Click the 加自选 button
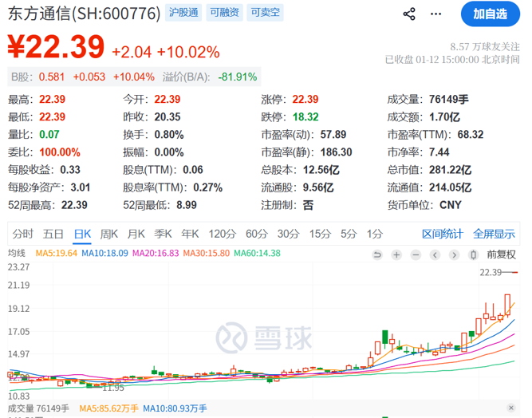 [489, 14]
